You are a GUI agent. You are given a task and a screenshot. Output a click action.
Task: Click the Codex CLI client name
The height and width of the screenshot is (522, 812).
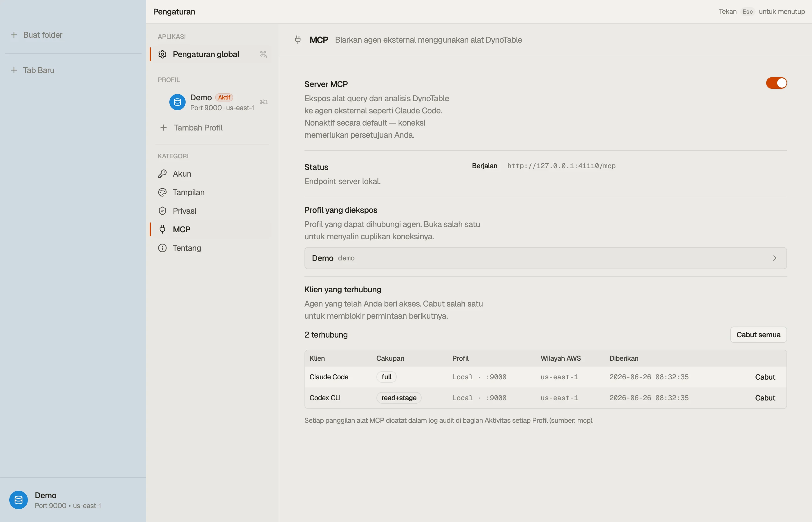(325, 398)
